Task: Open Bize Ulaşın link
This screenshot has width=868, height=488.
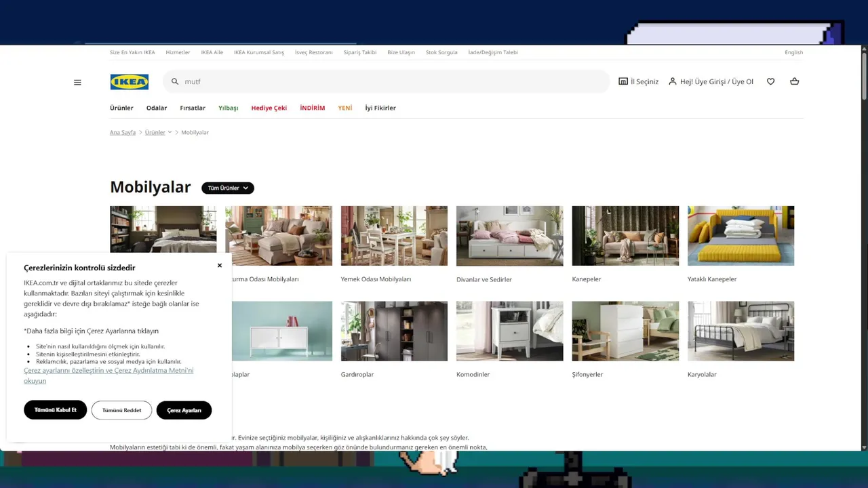Action: (401, 52)
